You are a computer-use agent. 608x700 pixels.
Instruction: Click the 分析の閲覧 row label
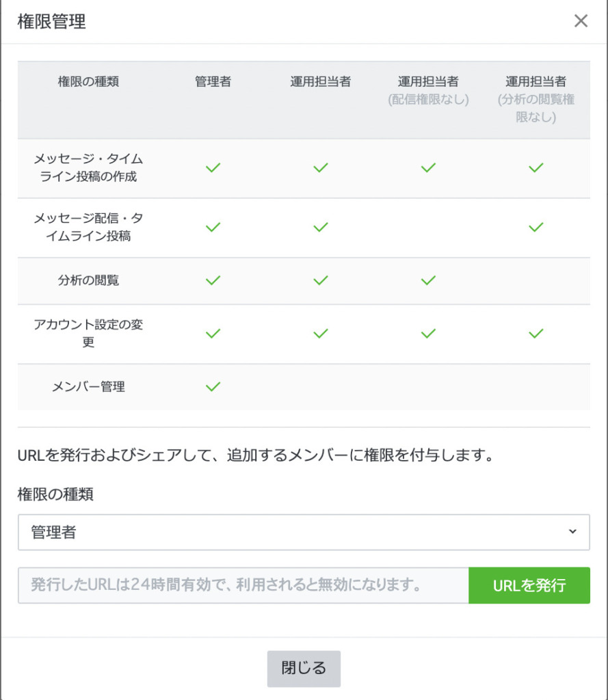tap(89, 280)
